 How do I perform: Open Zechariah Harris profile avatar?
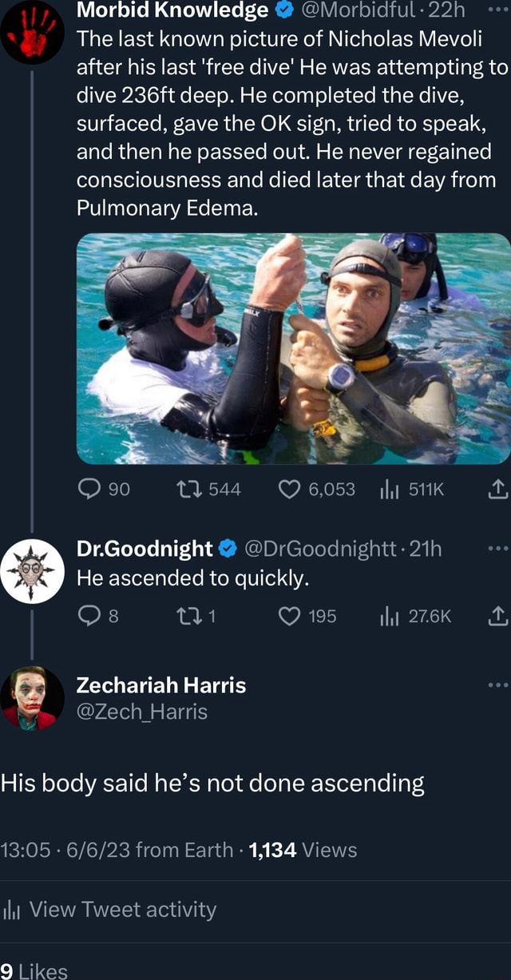[x=32, y=697]
